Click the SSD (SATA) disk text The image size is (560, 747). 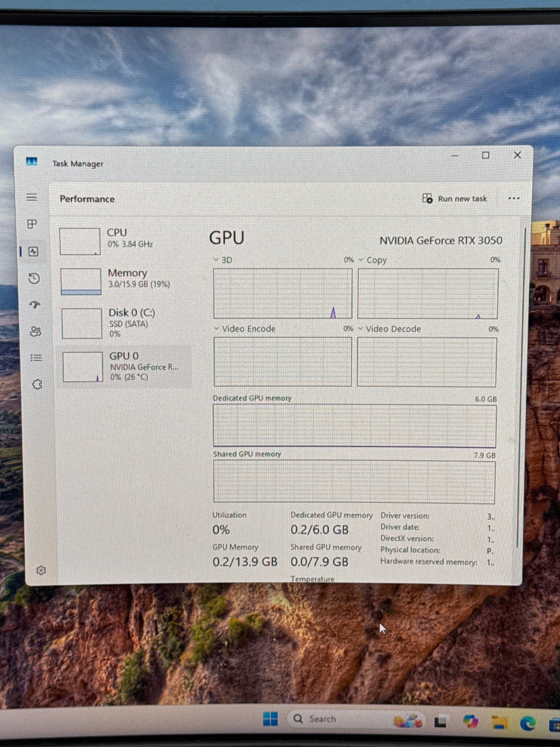click(129, 324)
